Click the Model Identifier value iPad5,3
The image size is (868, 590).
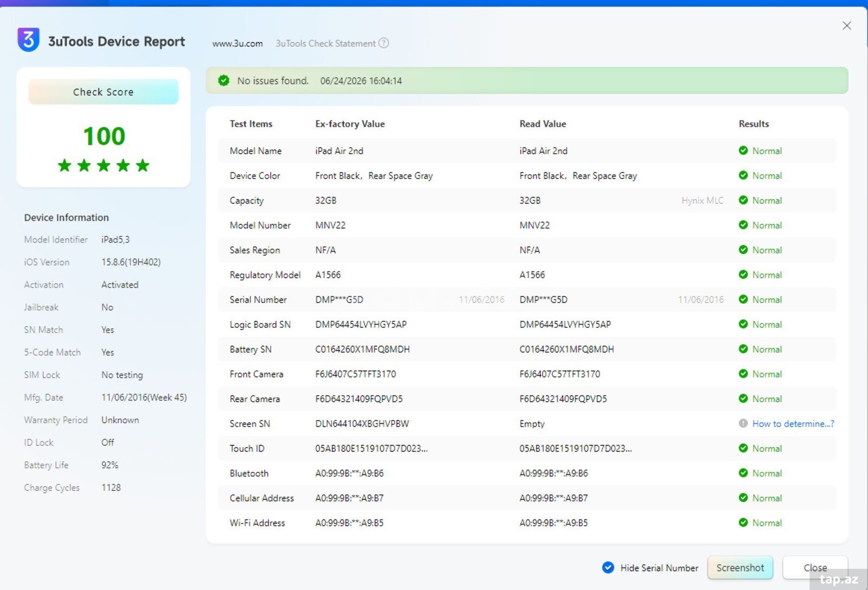116,240
